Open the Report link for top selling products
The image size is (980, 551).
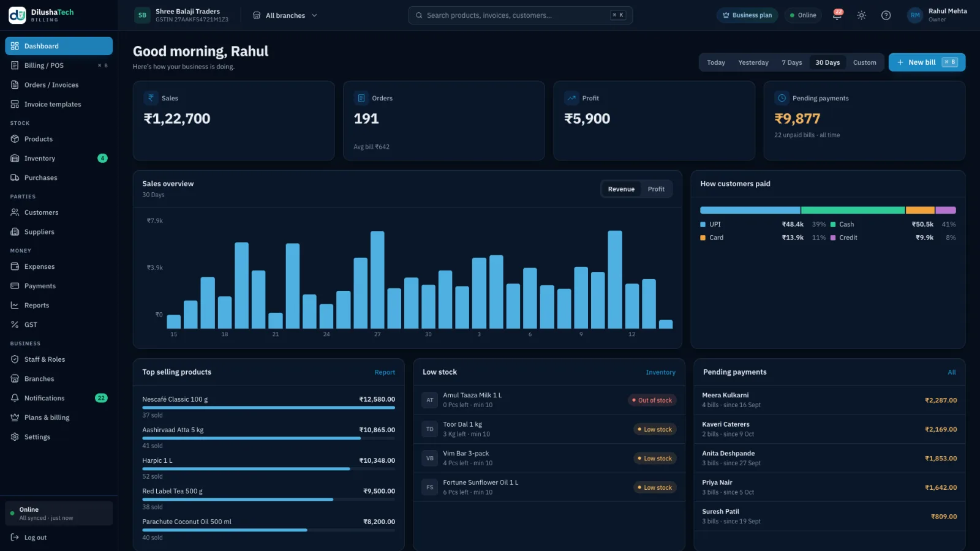(x=385, y=372)
